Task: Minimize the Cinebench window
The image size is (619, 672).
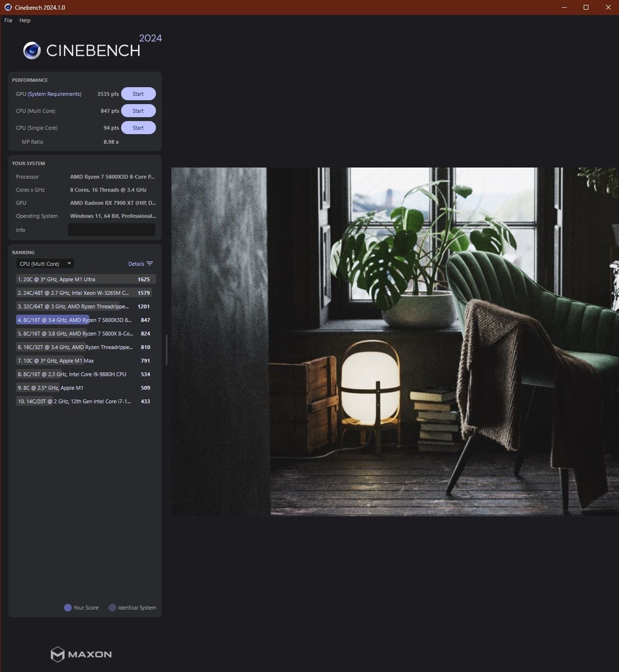Action: tap(564, 7)
